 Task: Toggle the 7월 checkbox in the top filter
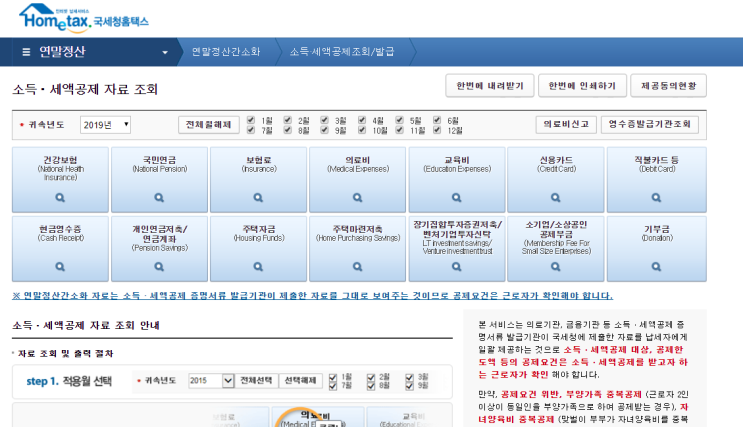pyautogui.click(x=251, y=130)
